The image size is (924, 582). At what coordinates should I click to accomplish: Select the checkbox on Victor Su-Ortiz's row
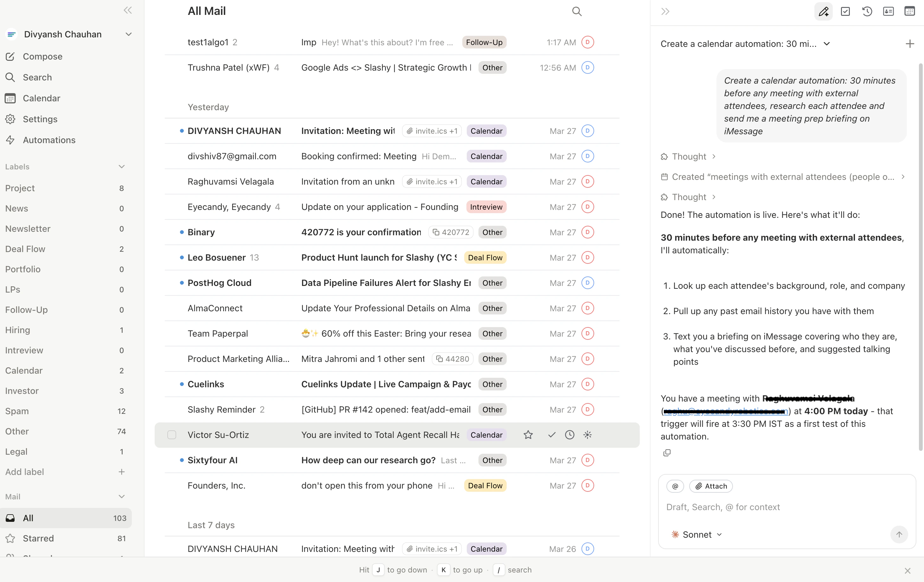pos(171,435)
